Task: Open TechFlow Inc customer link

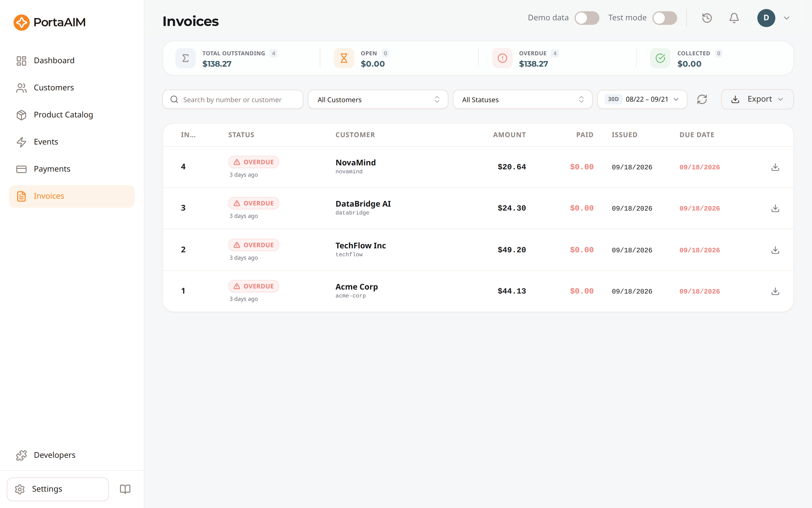Action: point(361,246)
